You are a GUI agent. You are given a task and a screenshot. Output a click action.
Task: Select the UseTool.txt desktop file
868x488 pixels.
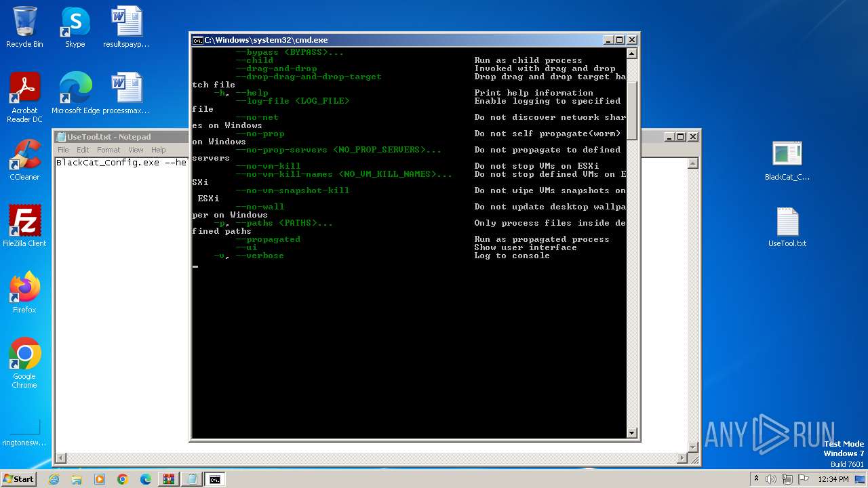coord(787,227)
